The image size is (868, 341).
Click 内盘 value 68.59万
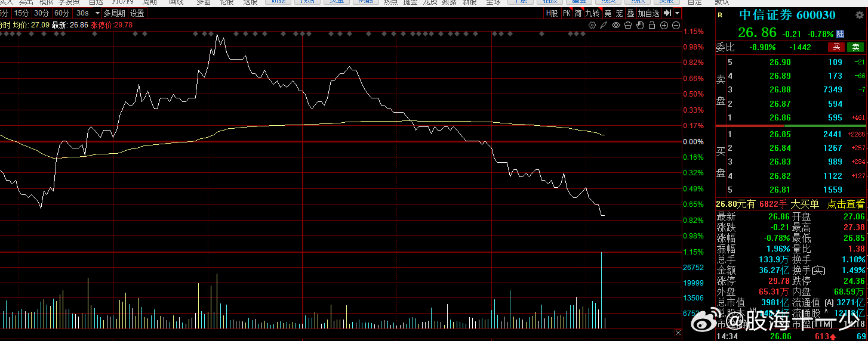[x=849, y=292]
